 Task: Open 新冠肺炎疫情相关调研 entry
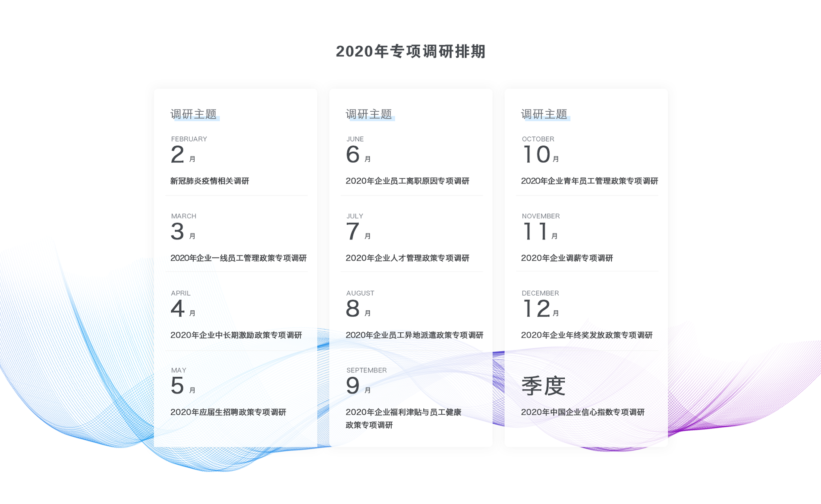pyautogui.click(x=210, y=181)
